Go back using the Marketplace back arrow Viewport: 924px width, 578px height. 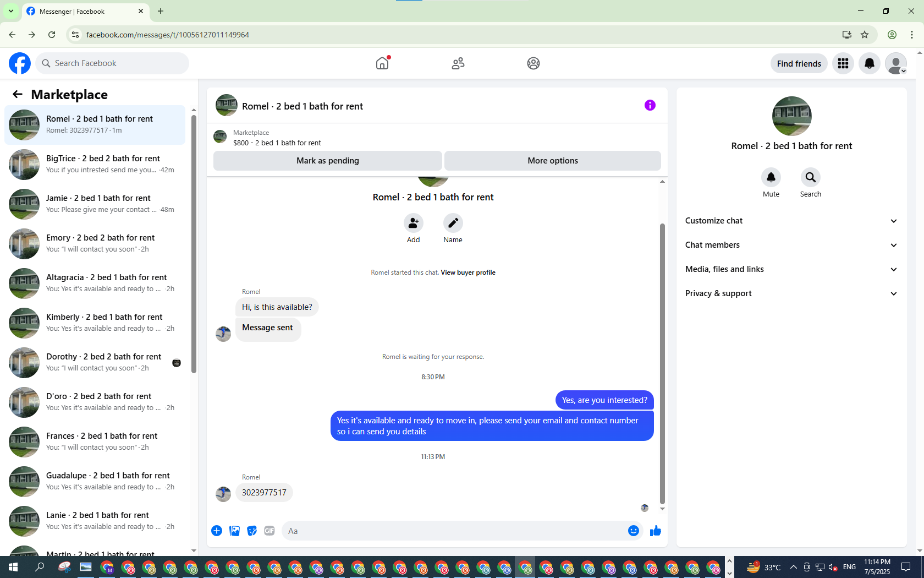coord(18,94)
